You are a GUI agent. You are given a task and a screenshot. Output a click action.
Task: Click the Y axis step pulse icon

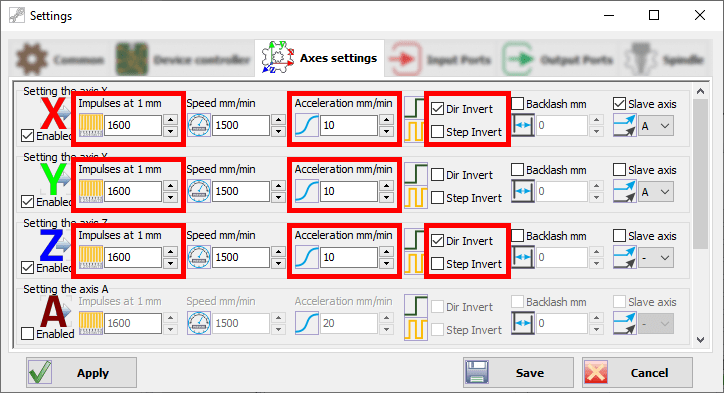415,197
